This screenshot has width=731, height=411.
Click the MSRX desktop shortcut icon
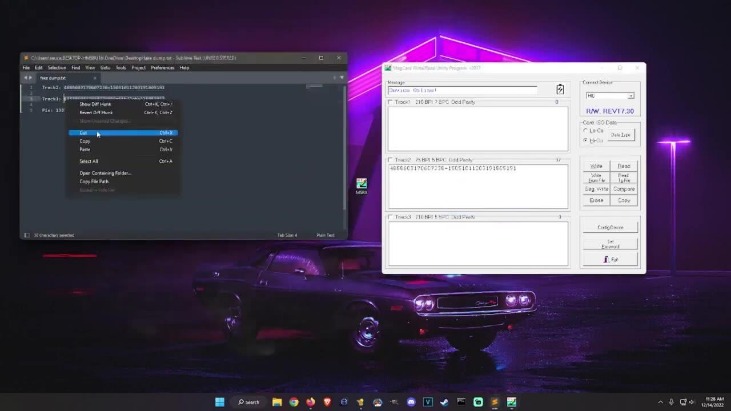362,185
